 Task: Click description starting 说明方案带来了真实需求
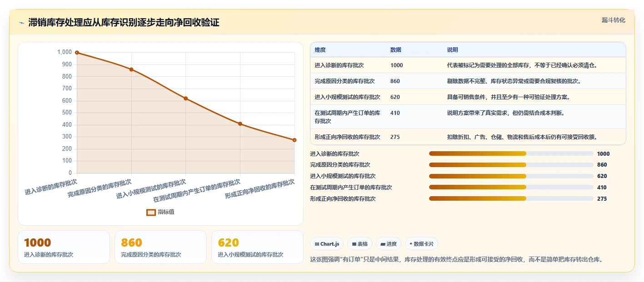pos(506,113)
